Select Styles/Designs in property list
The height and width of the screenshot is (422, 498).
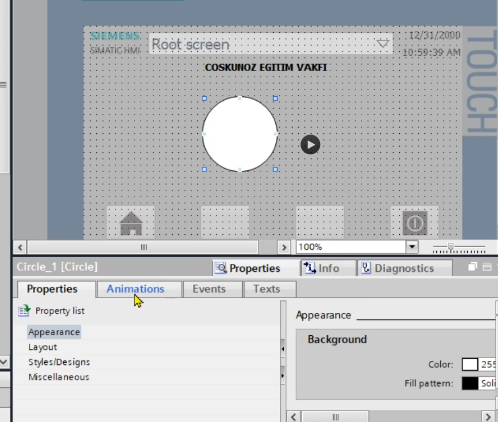(59, 362)
